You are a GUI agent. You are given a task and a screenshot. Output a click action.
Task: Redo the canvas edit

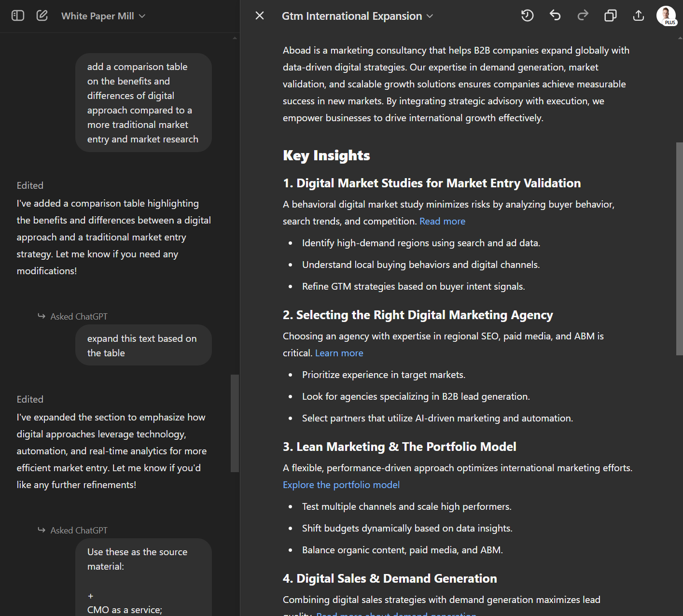coord(583,16)
